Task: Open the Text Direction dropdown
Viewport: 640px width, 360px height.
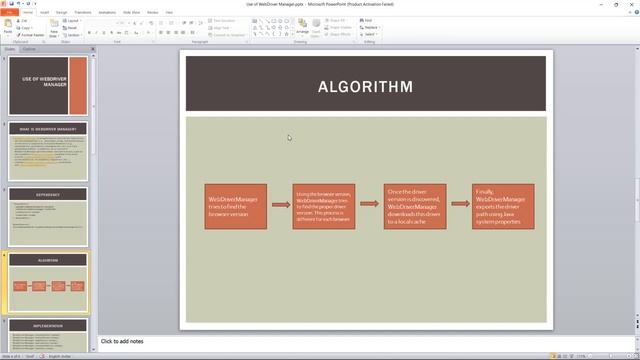Action: [x=223, y=20]
